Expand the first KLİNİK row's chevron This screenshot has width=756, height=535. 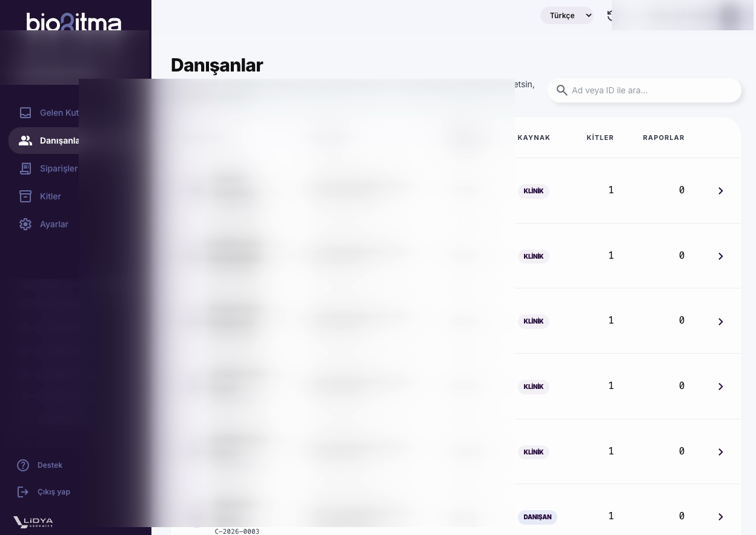[x=720, y=191]
